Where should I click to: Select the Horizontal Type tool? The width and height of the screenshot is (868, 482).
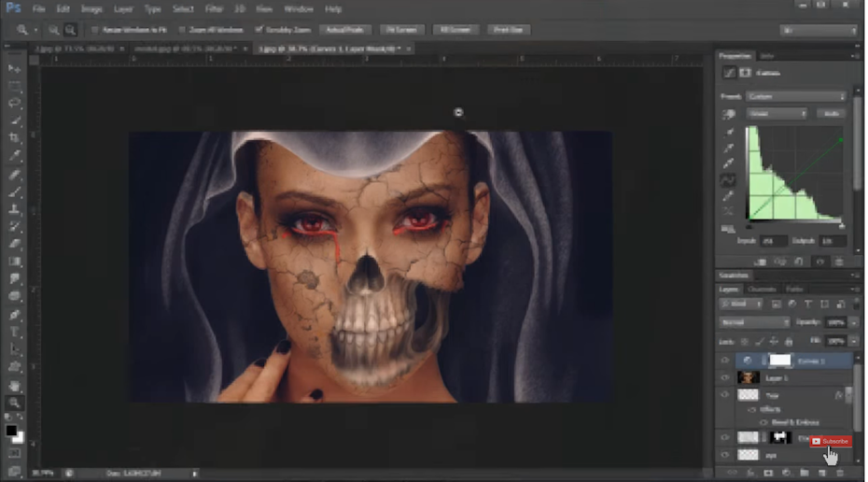pyautogui.click(x=14, y=333)
